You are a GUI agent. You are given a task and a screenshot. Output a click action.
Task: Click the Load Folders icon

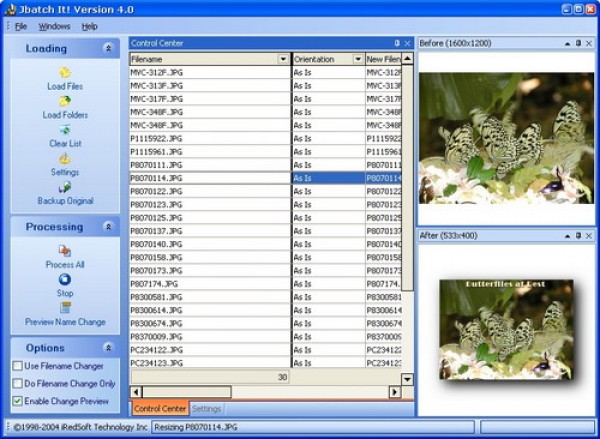(x=65, y=101)
